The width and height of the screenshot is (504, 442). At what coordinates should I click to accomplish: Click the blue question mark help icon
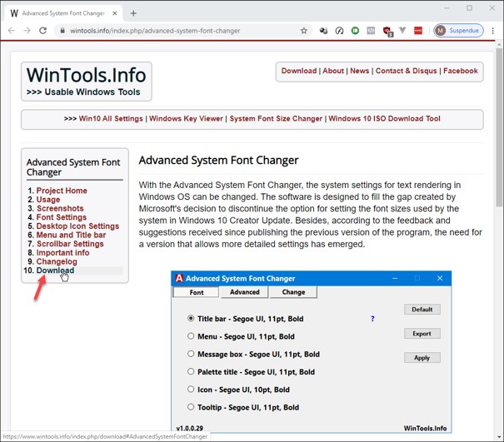pos(372,319)
